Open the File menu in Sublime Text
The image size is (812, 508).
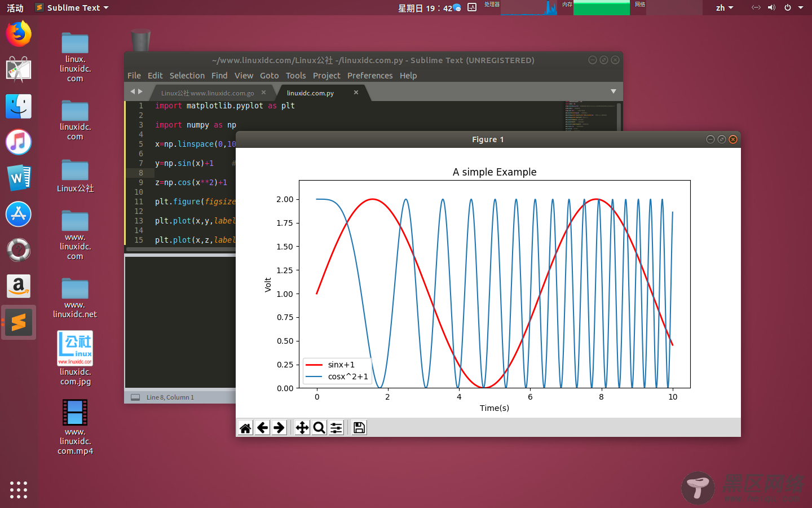134,76
